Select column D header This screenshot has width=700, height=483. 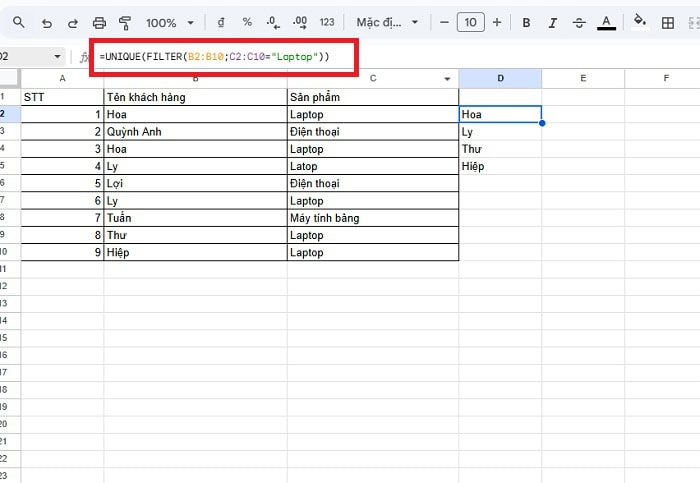(x=500, y=79)
